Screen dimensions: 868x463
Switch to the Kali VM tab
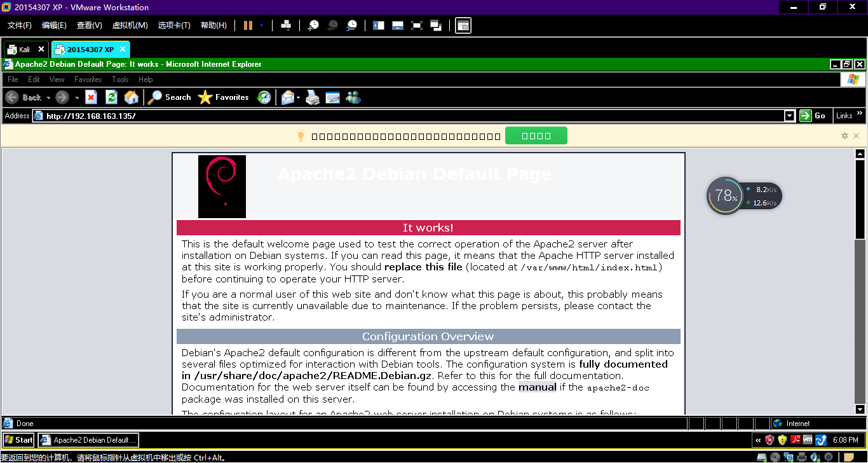pos(24,50)
